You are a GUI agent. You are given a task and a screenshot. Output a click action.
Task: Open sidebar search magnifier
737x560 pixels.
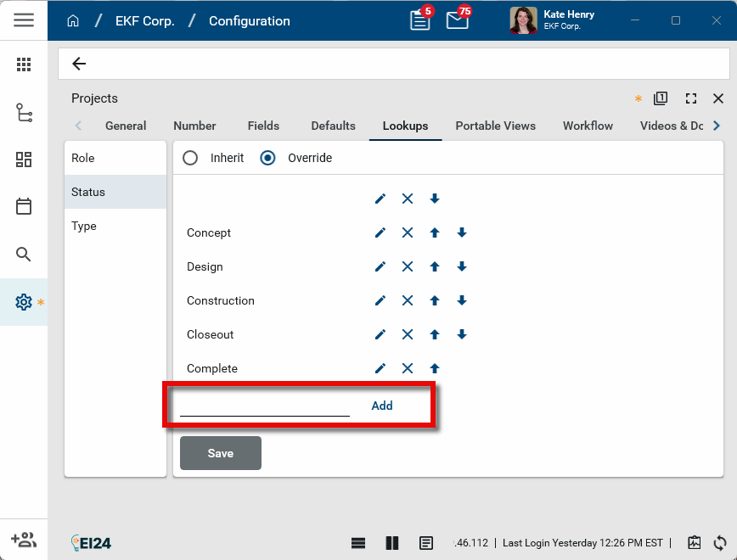click(24, 255)
